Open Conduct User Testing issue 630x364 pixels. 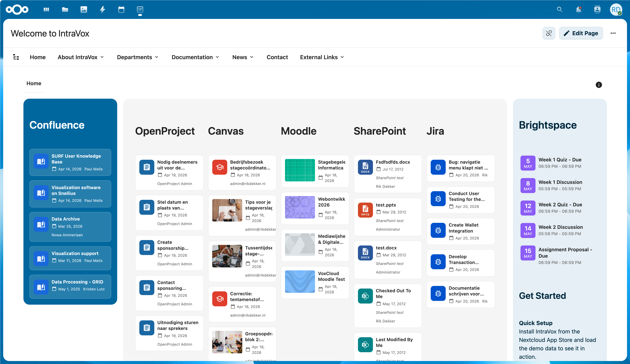[461, 200]
